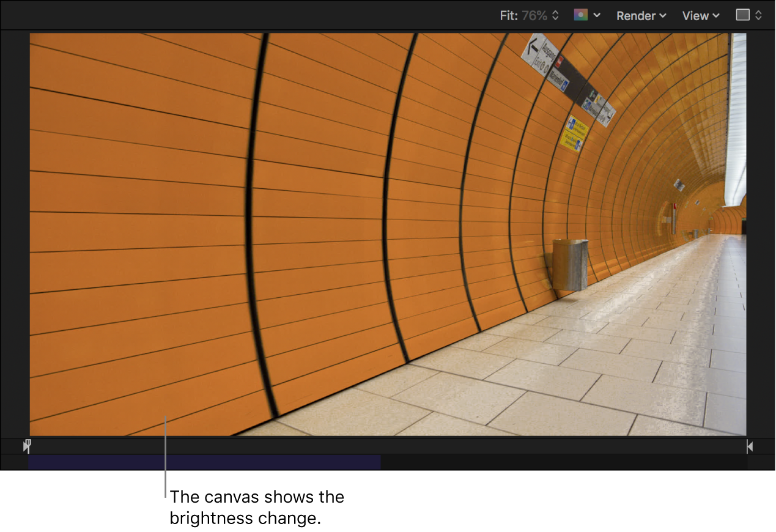Click the zoom stepper beside the 76% value

[x=555, y=15]
